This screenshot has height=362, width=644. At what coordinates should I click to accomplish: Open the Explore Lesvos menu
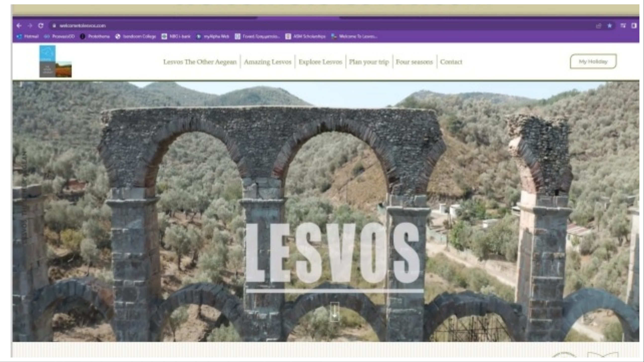click(320, 62)
